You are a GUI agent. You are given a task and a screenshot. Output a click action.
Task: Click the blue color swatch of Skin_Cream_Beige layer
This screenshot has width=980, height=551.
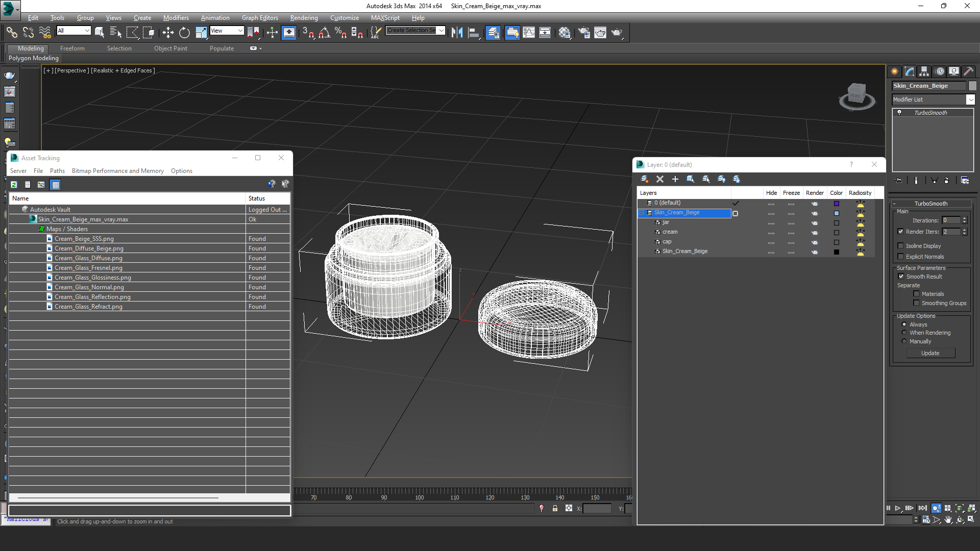click(x=837, y=213)
